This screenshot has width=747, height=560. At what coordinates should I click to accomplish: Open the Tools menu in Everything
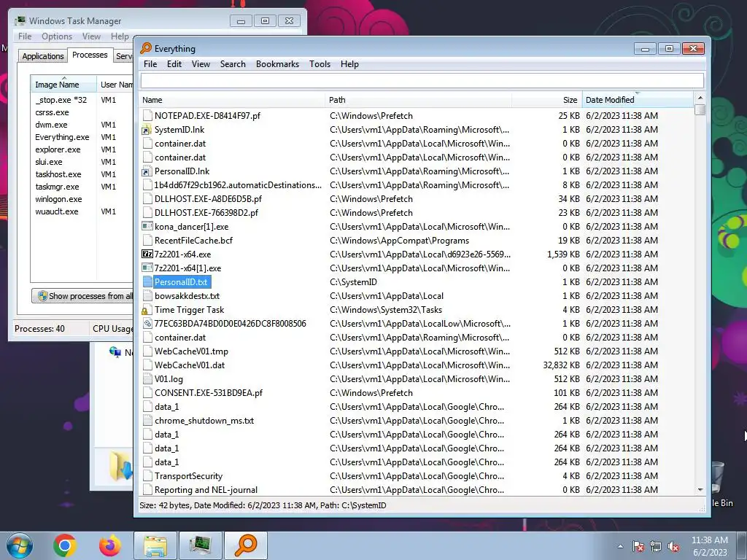[320, 64]
